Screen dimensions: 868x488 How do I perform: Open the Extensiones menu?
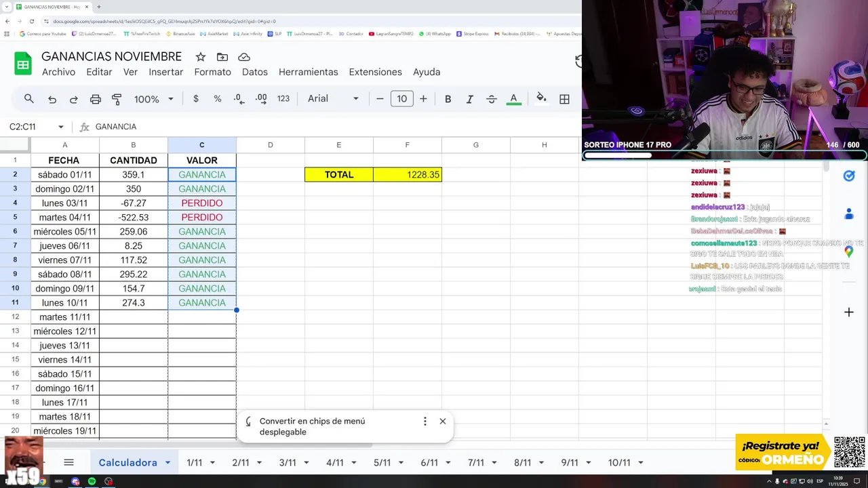[375, 72]
